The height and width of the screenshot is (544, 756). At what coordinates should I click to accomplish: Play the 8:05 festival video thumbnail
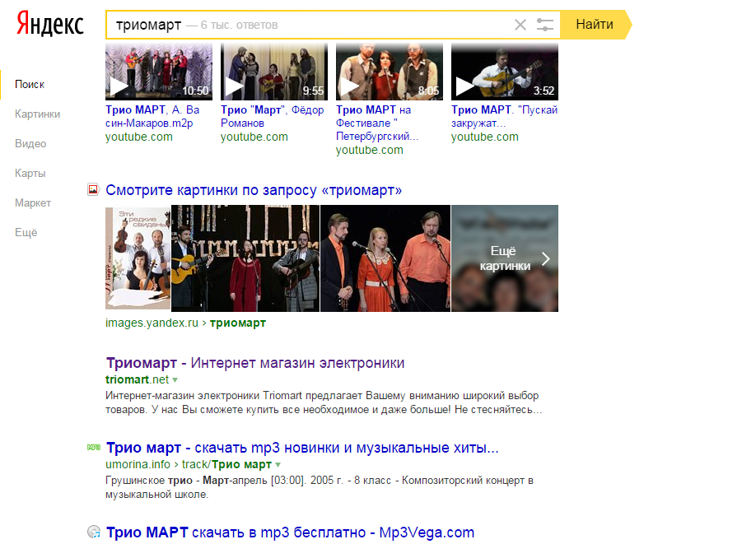click(x=389, y=72)
